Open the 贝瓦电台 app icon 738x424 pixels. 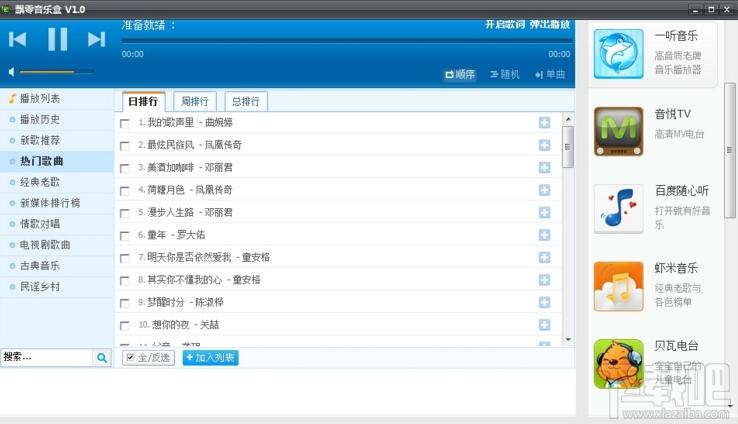point(618,364)
